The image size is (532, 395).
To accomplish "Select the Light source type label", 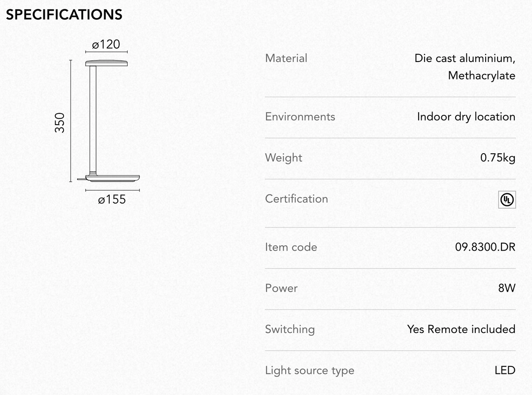I will click(x=309, y=370).
